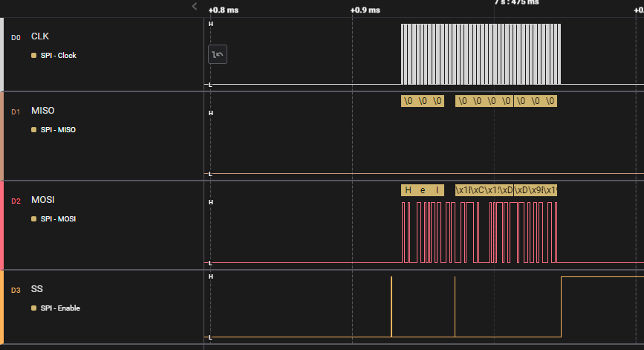This screenshot has width=644, height=350.
Task: Select the decoded 'H e l' MOSI bubble
Action: tap(423, 190)
